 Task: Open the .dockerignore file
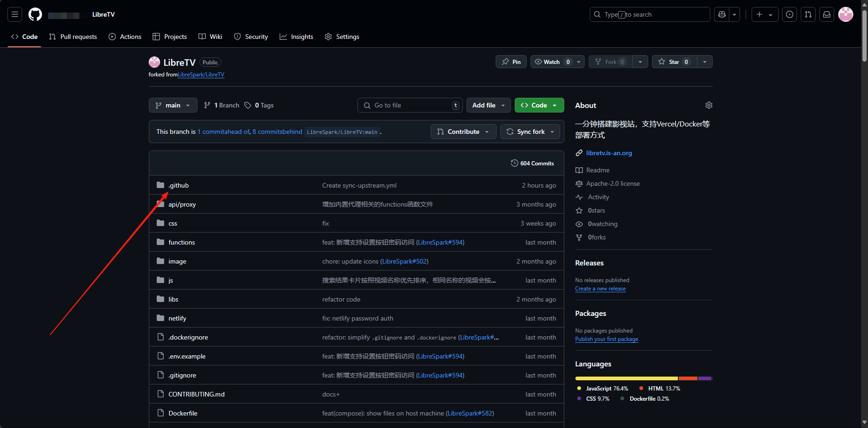[188, 337]
